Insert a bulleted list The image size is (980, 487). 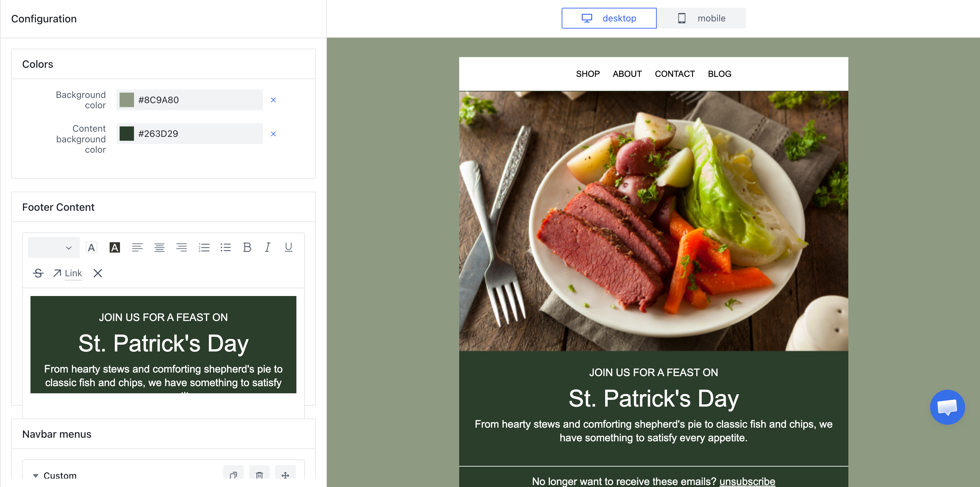226,248
